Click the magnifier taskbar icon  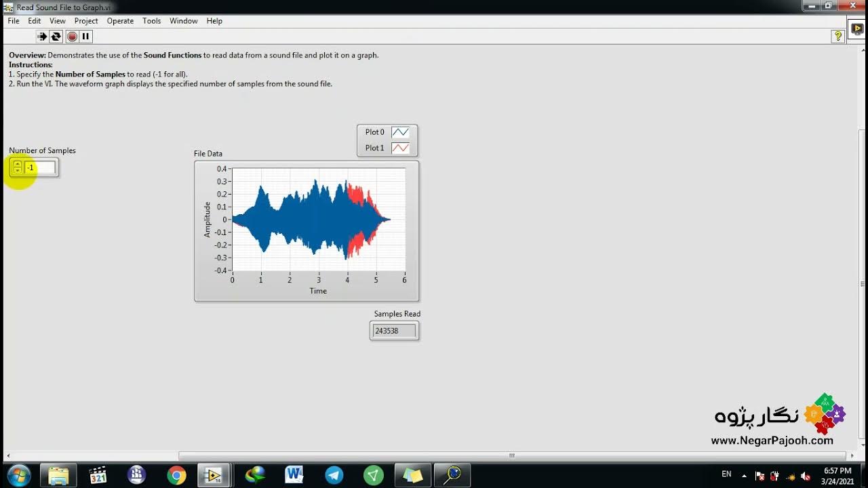tap(452, 475)
